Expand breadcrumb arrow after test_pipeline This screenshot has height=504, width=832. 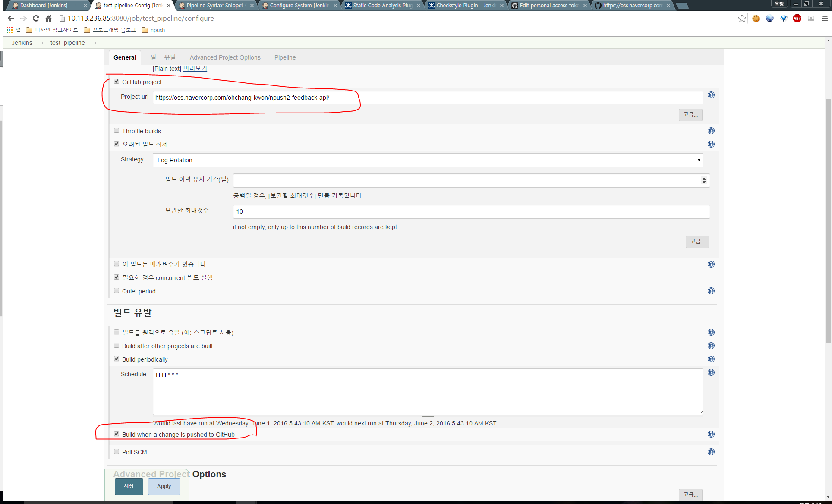coord(95,43)
